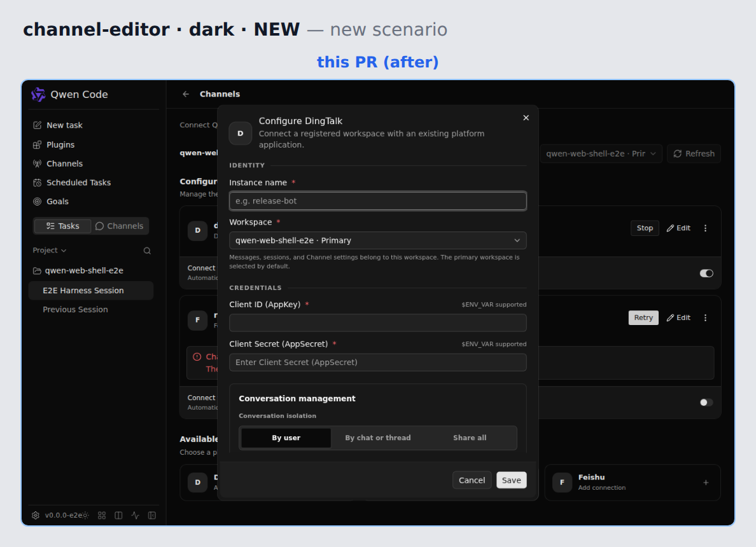Click the Plugins icon in sidebar
Viewport: 756px width, 547px height.
pyautogui.click(x=37, y=144)
